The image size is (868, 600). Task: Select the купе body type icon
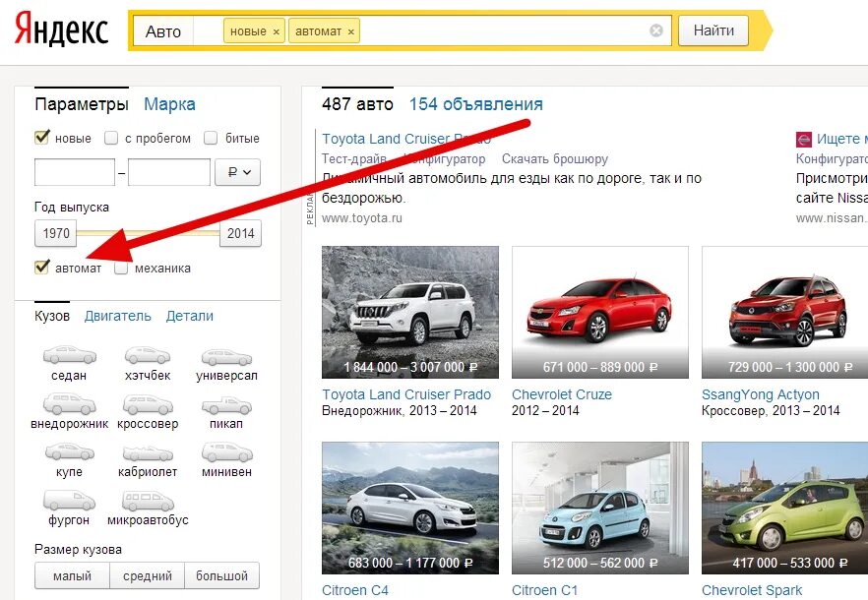[x=69, y=452]
